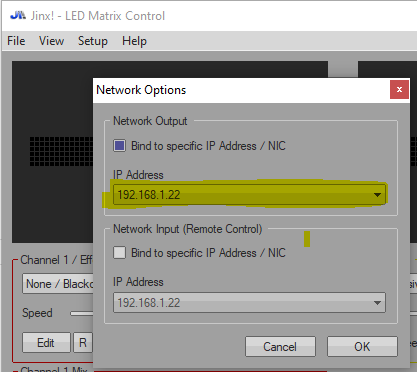Toggle Network Output bind to specific IP checkbox
417x372 pixels.
tap(119, 146)
